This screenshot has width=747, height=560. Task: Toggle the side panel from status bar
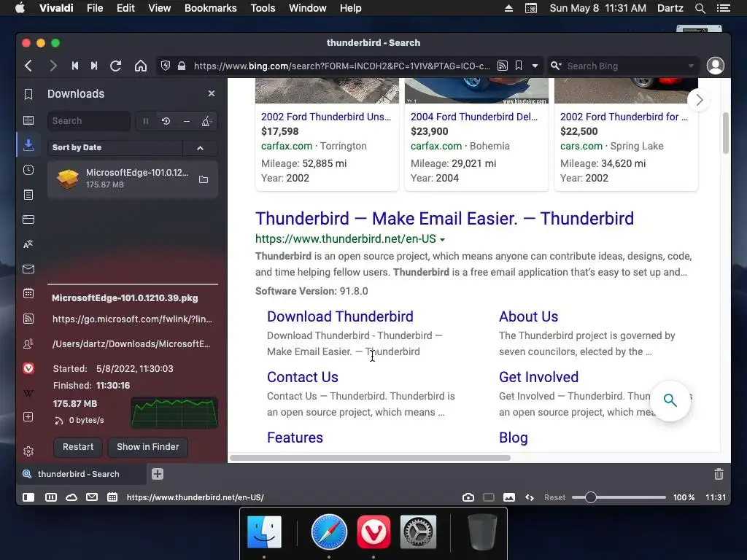(28, 497)
